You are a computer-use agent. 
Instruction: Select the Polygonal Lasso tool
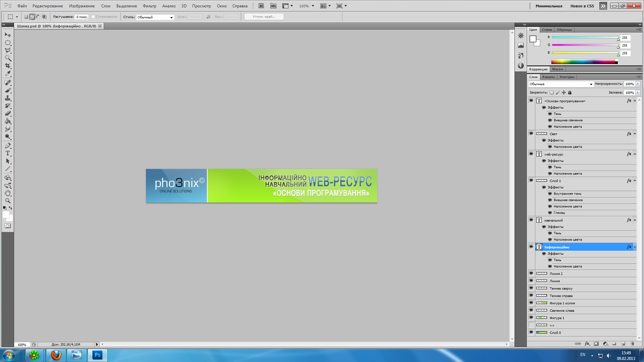7,50
